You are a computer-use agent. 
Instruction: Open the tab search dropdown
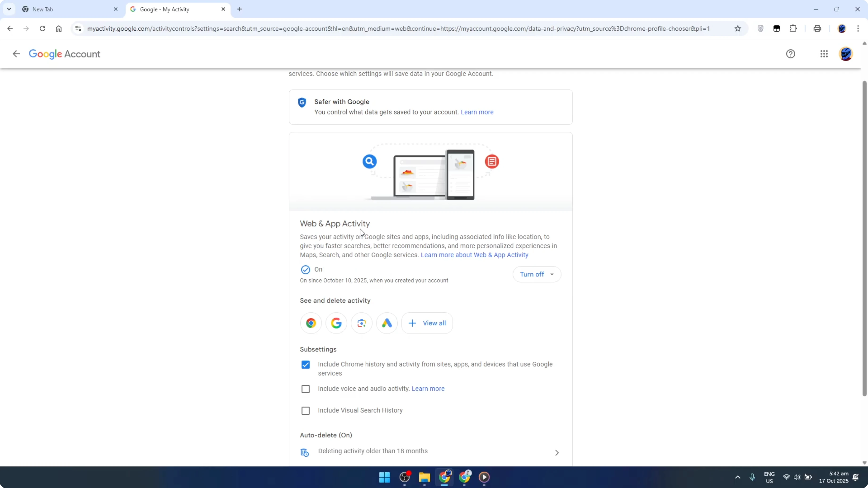[9, 9]
